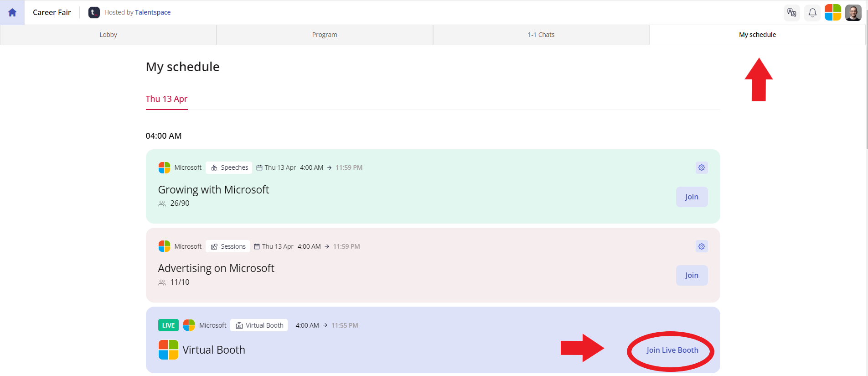Click the Sessions category tag

click(227, 246)
